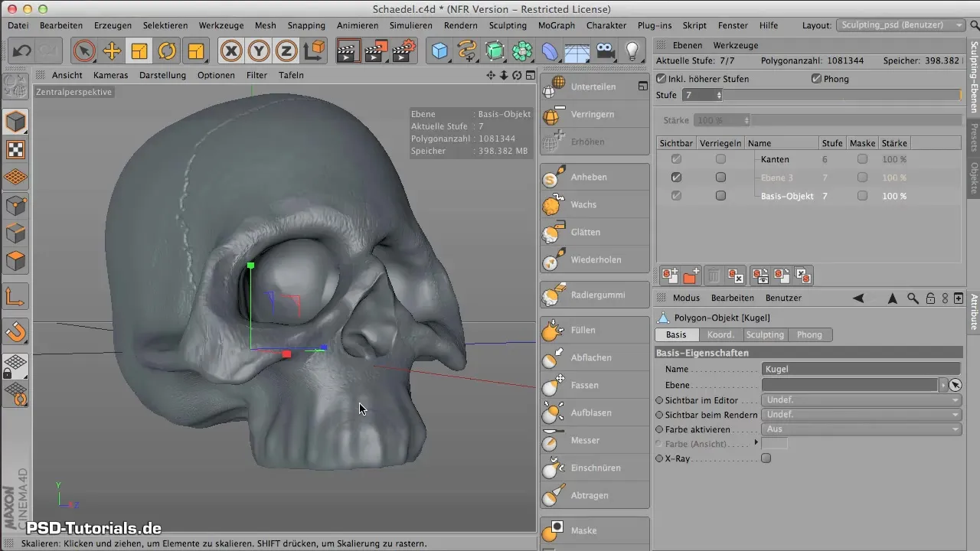Select the Unterteilen sculpt tool
Screen dimensions: 980x551
point(594,86)
